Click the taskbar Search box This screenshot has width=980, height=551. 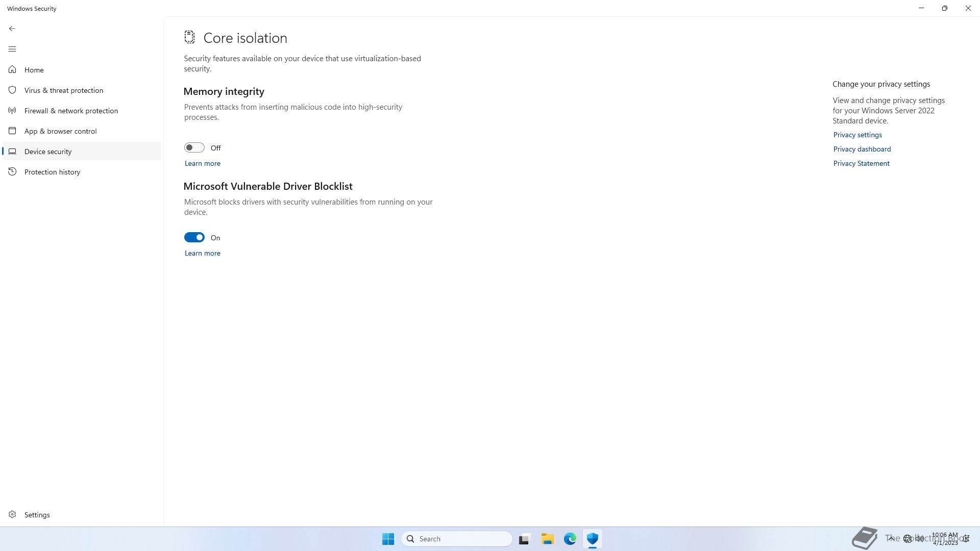tap(457, 539)
